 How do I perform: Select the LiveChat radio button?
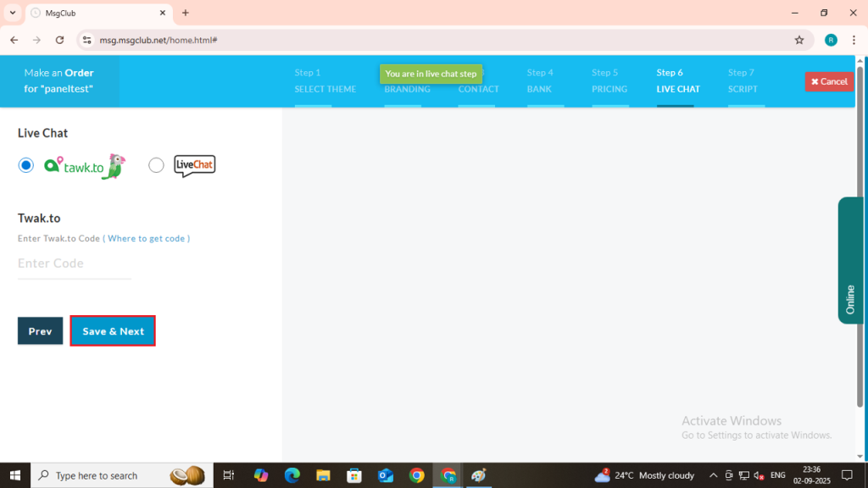click(156, 165)
